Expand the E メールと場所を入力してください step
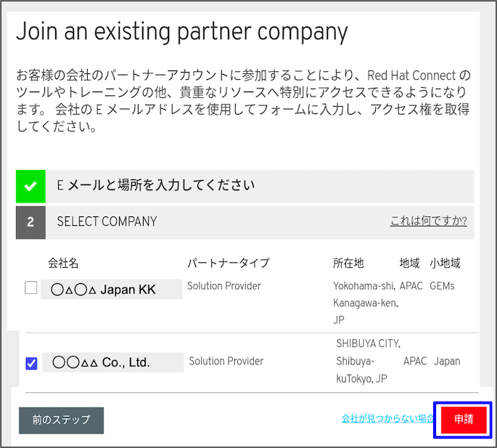The image size is (497, 448). click(245, 187)
